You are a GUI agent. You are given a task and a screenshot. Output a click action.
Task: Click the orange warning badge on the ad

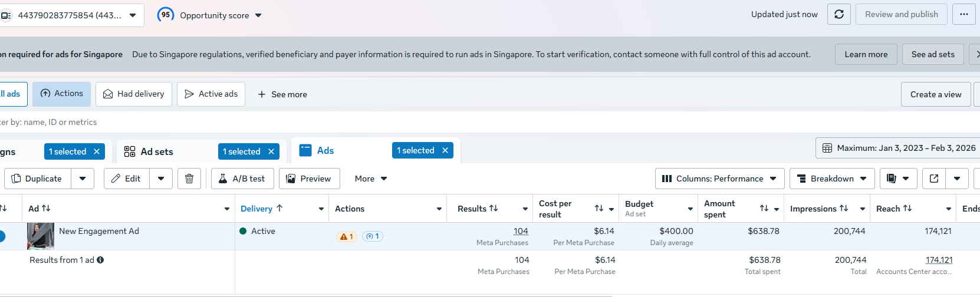[347, 236]
